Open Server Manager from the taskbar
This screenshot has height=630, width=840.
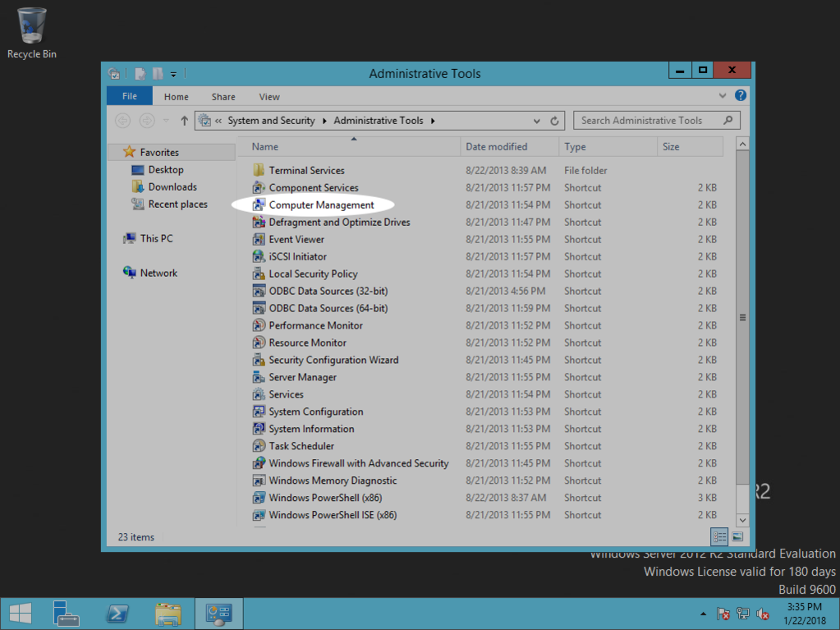[x=67, y=614]
